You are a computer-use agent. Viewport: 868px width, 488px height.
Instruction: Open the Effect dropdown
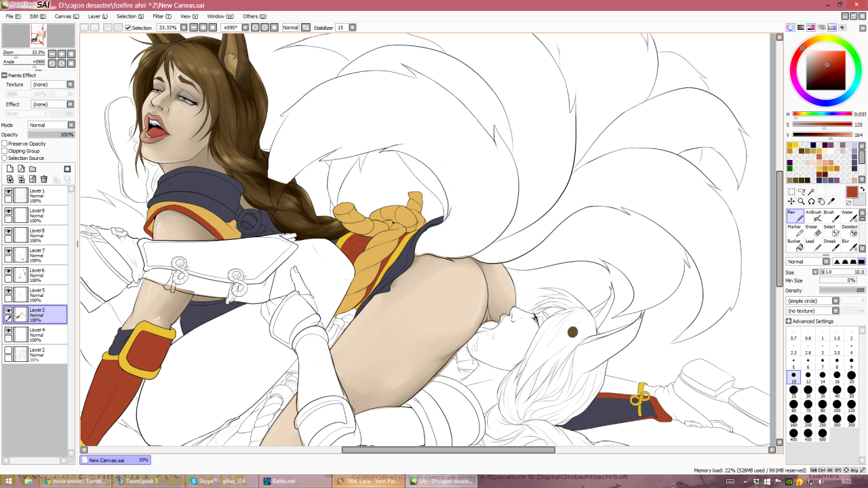52,104
